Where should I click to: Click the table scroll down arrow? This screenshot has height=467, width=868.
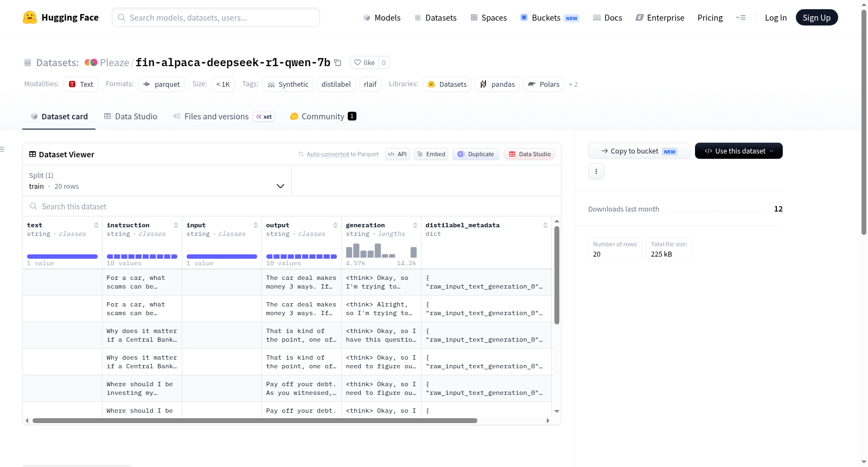click(557, 411)
